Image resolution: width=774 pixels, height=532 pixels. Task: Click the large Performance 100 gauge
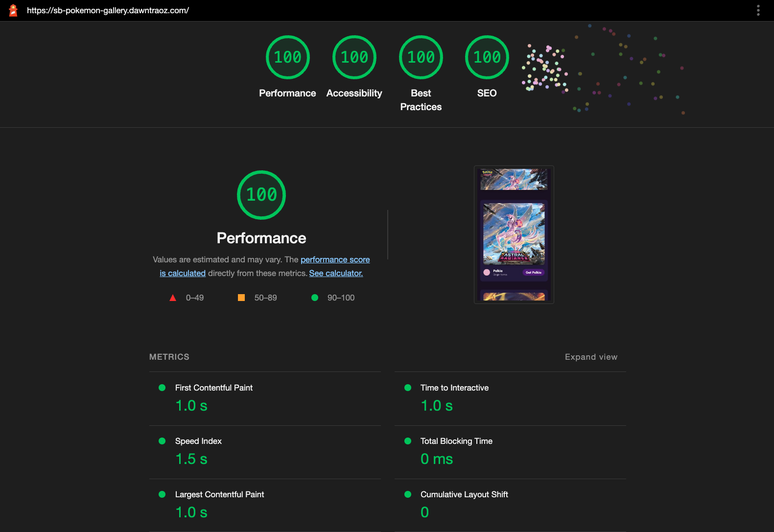(x=261, y=195)
